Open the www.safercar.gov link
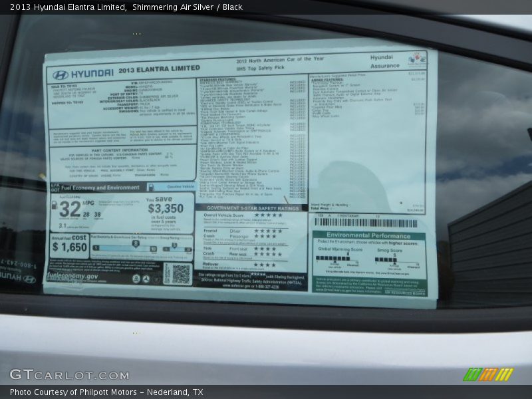Image resolution: width=532 pixels, height=399 pixels. pyautogui.click(x=237, y=286)
